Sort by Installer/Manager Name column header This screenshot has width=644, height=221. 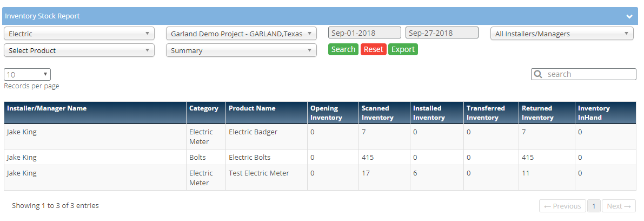[47, 108]
